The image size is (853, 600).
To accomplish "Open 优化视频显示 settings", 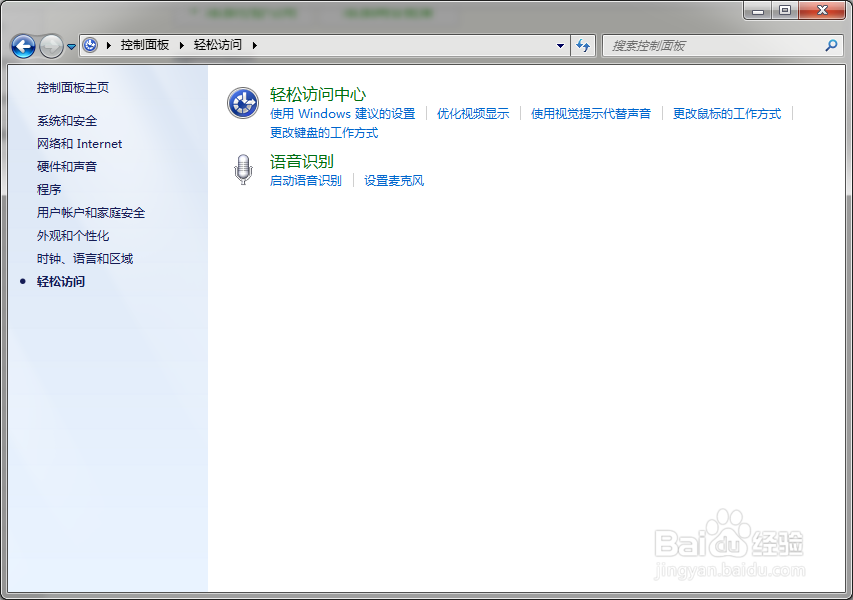I will pos(476,113).
